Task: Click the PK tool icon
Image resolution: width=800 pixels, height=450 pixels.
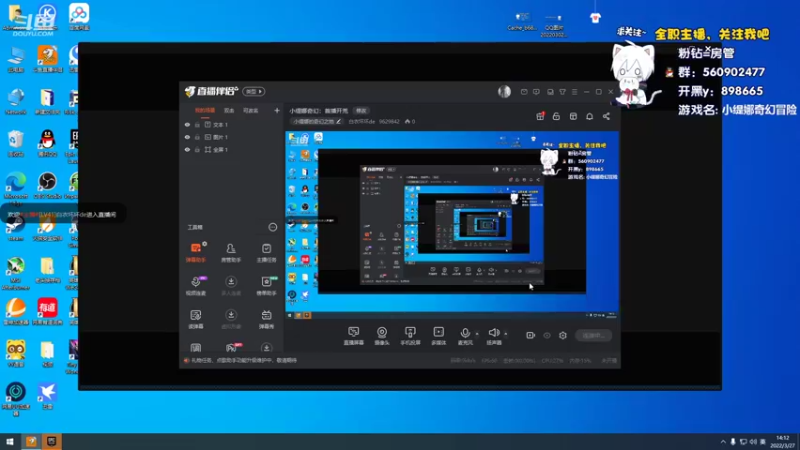Action: [x=231, y=348]
